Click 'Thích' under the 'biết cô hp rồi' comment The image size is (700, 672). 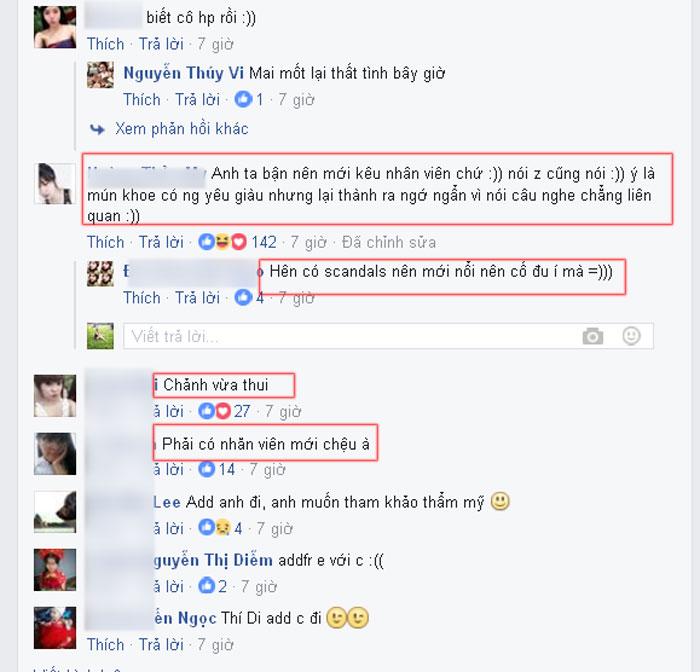point(105,44)
